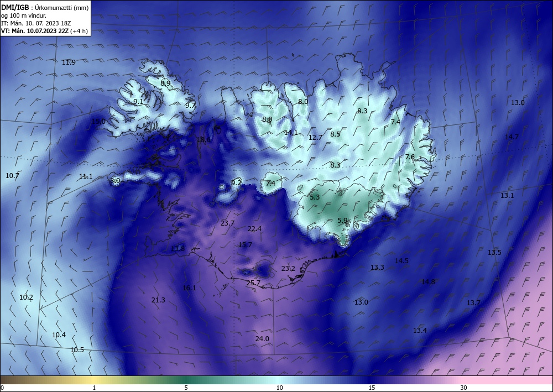553x392 pixels.
Task: Click the 10.7 value label
Action: 12,176
